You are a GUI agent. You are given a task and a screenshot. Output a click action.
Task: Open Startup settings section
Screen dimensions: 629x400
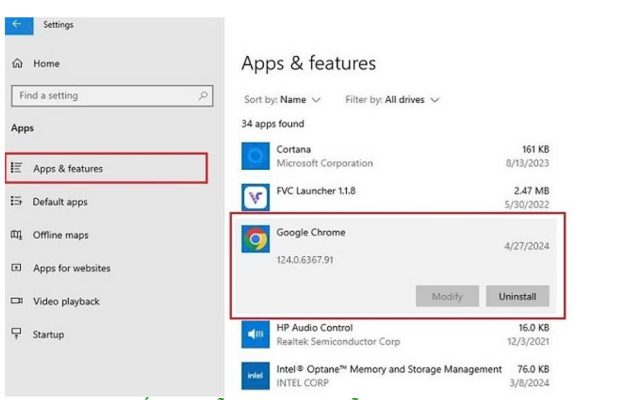[49, 335]
